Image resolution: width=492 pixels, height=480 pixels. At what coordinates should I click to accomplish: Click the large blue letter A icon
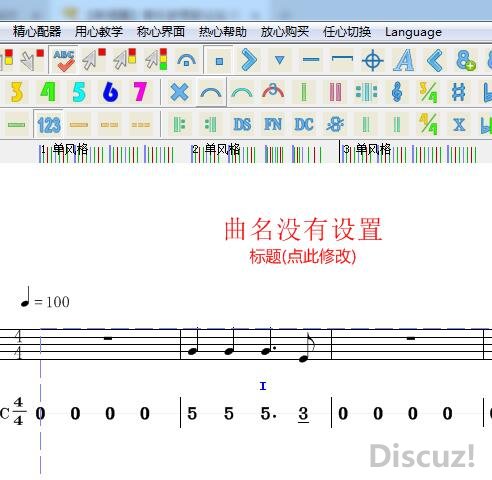coord(404,60)
